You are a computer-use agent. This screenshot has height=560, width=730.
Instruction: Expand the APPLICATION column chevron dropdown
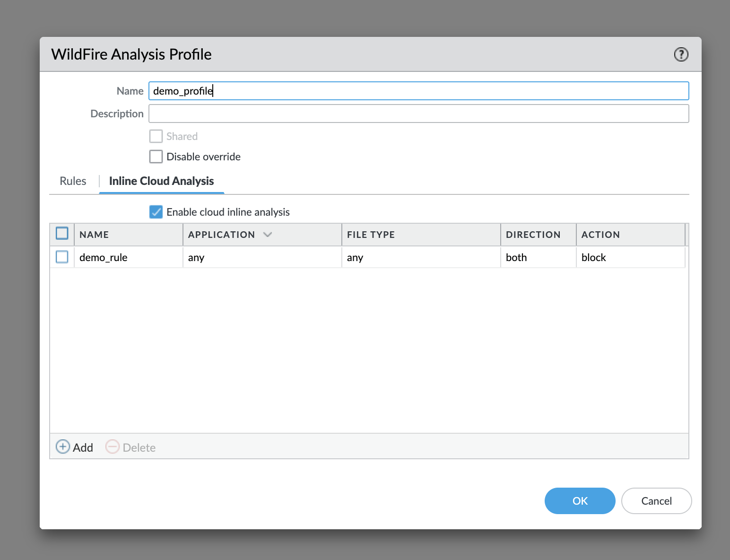pos(268,235)
